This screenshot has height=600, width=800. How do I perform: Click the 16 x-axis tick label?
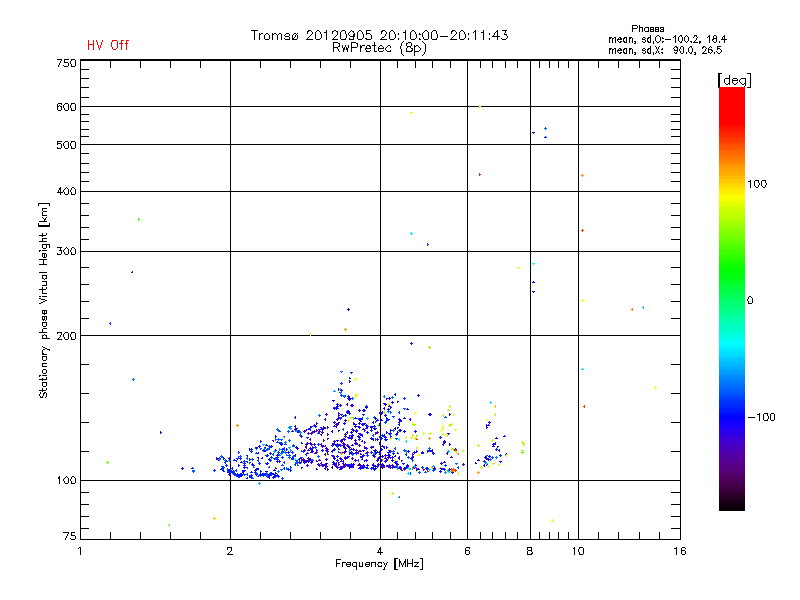click(x=680, y=551)
